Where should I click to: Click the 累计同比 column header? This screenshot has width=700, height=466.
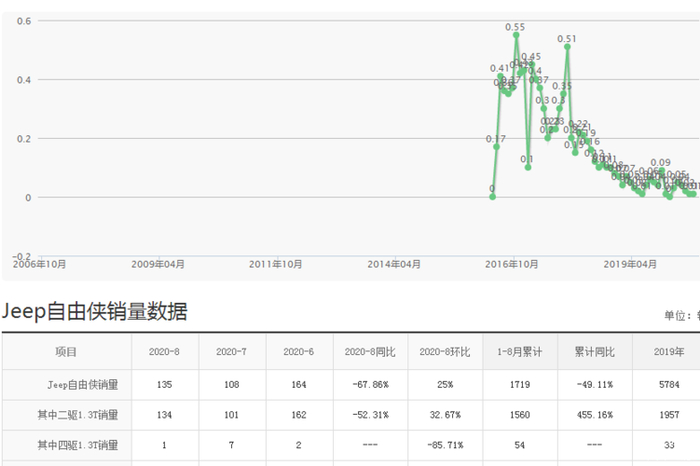595,352
